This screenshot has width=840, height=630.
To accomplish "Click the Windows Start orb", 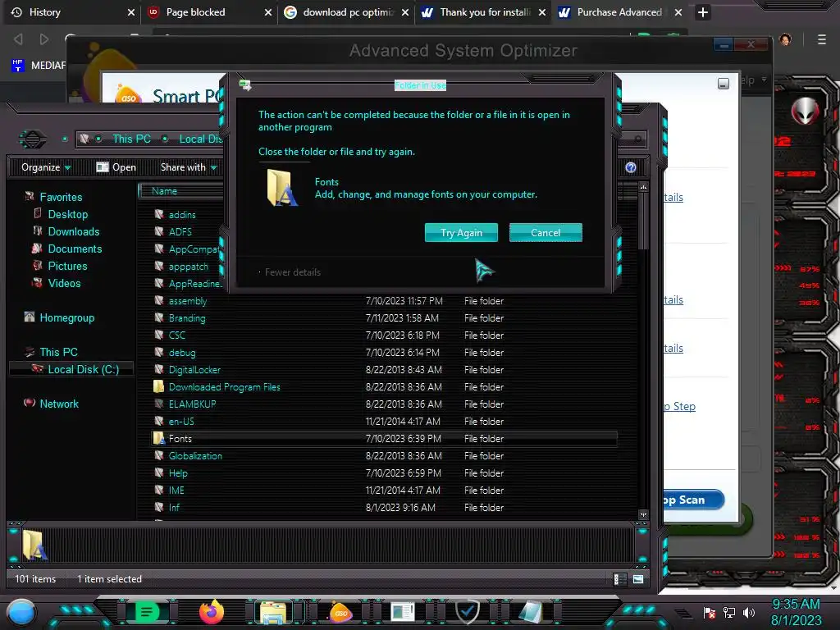I will tap(21, 612).
